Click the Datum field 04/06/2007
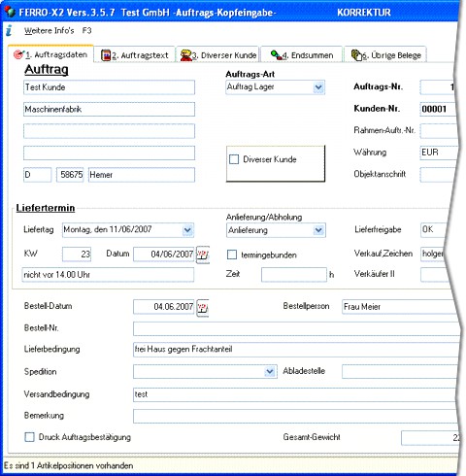 pyautogui.click(x=164, y=255)
